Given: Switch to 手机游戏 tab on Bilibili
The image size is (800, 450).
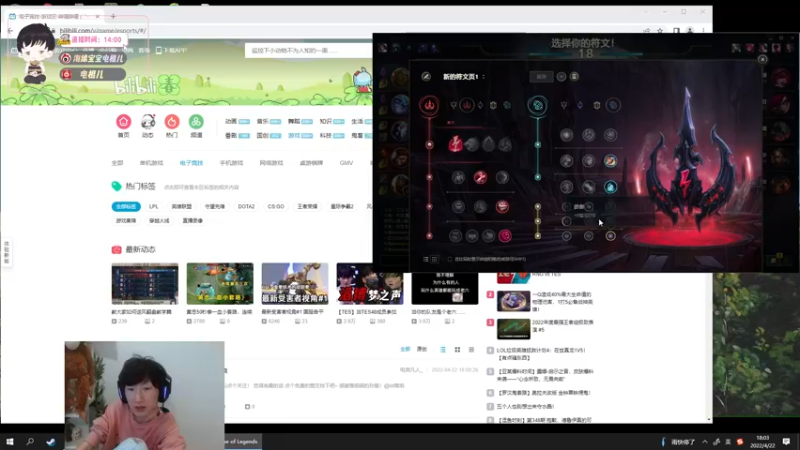Looking at the screenshot, I should tap(231, 163).
